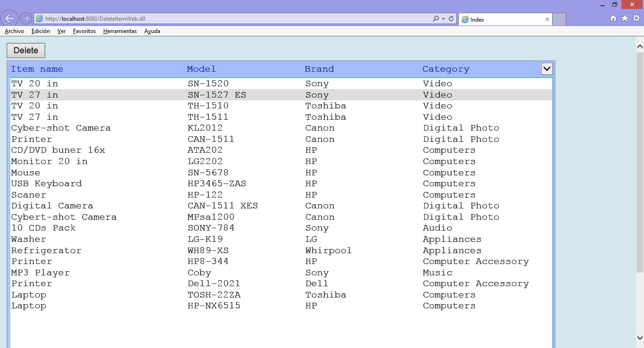This screenshot has width=644, height=348.
Task: Click the scrollbar up arrow
Action: tap(640, 47)
